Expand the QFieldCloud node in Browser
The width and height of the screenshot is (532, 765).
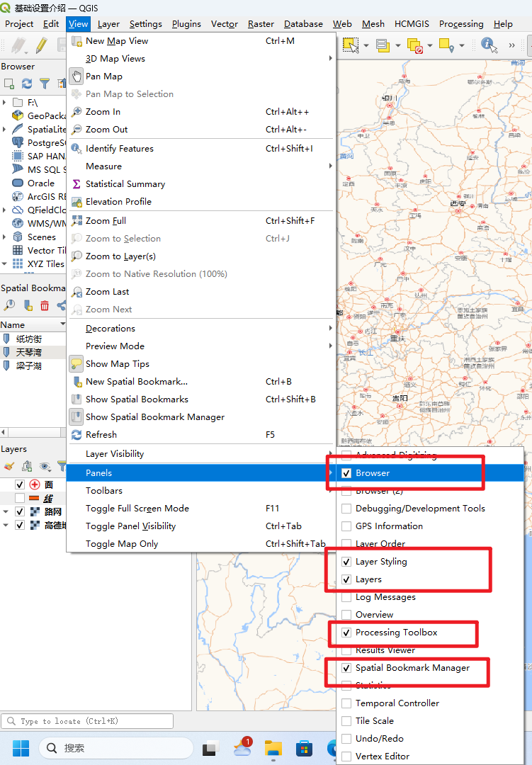tap(4, 210)
